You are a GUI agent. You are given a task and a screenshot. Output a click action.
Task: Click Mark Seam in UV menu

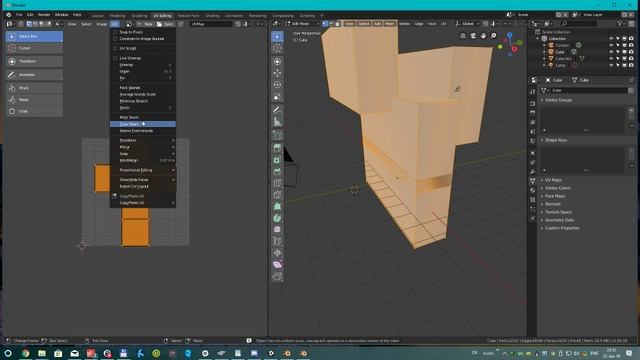point(143,117)
